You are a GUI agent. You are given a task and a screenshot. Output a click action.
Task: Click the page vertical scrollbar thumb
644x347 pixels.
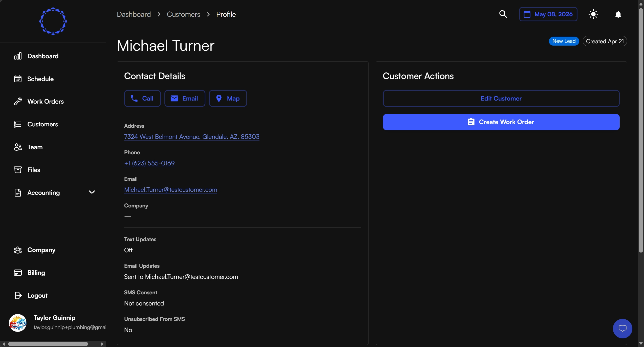641,130
